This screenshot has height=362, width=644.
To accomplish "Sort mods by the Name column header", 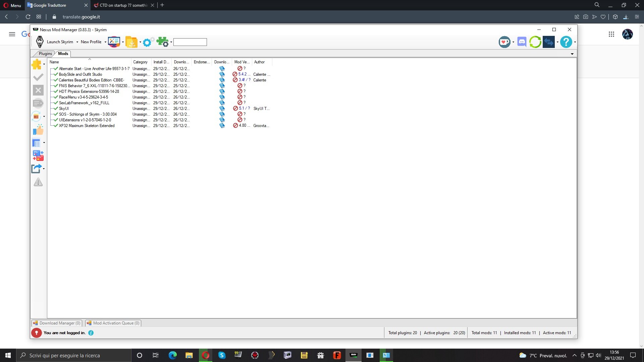I will [89, 62].
